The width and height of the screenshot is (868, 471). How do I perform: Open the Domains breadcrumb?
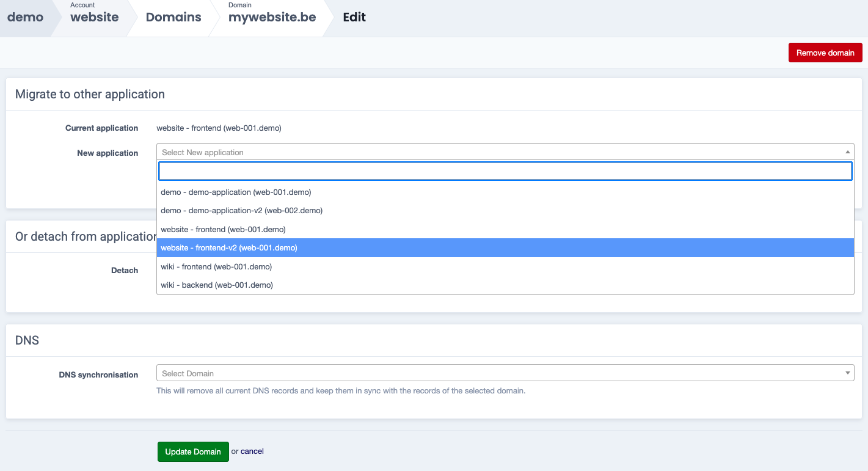(x=173, y=17)
